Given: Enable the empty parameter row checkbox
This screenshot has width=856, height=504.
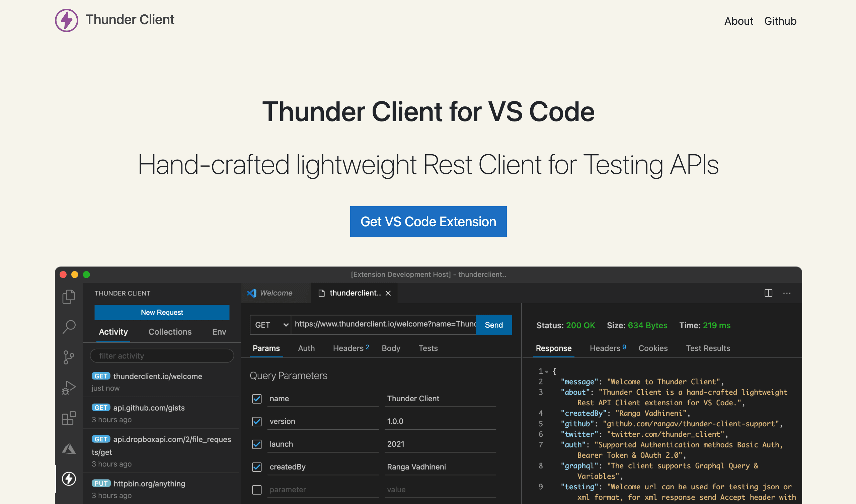Looking at the screenshot, I should pos(257,489).
